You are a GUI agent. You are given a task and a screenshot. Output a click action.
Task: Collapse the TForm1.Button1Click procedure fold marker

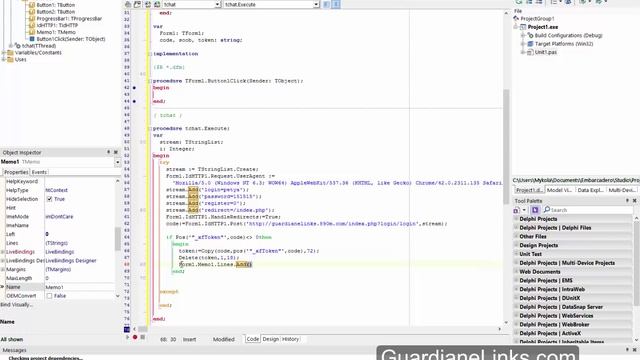click(149, 81)
